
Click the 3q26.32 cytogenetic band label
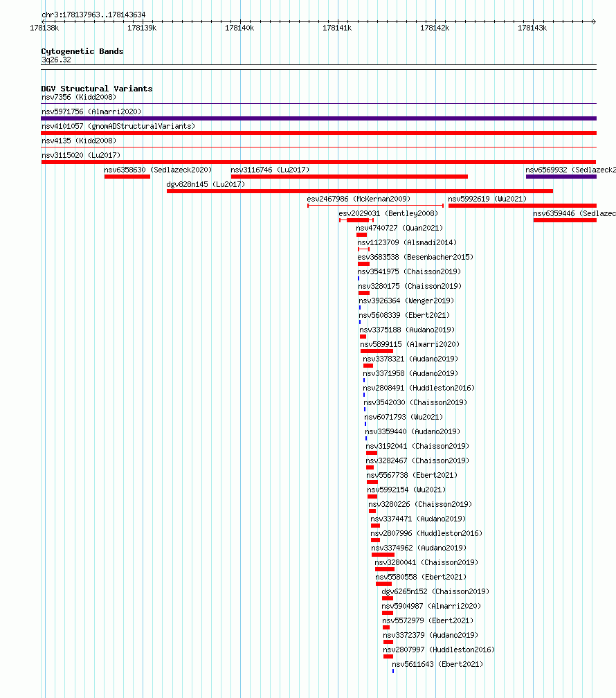56,60
